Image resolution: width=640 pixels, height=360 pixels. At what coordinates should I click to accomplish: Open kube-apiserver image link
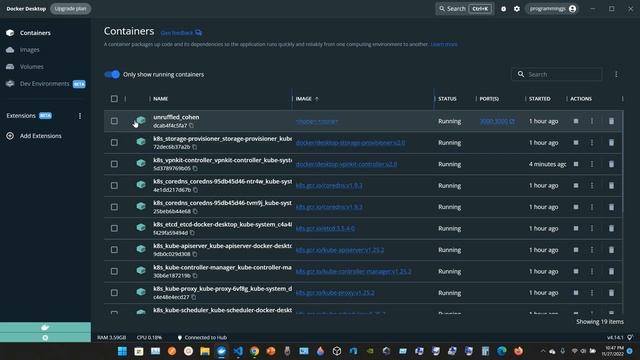340,250
